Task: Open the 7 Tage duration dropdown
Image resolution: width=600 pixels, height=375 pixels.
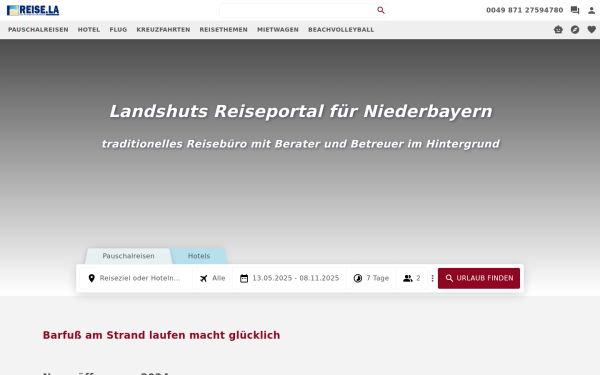Action: point(371,278)
